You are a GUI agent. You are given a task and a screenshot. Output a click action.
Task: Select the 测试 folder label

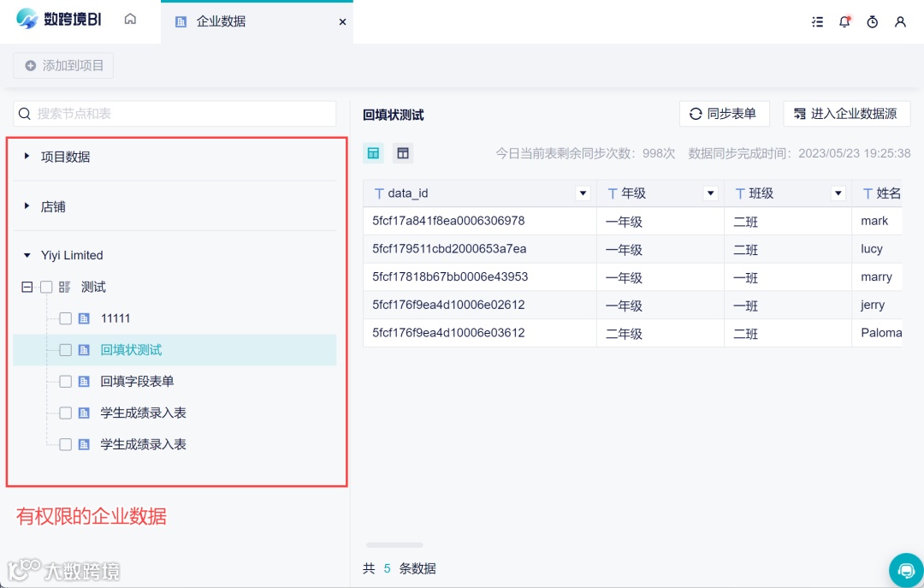[94, 288]
